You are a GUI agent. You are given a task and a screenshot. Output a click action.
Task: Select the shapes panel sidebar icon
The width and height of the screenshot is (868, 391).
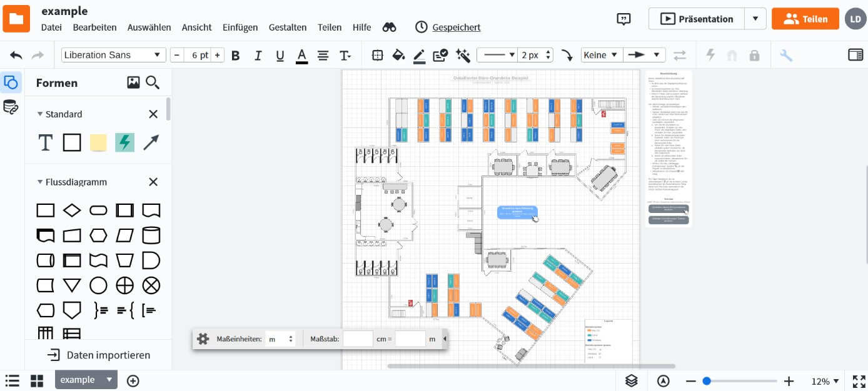pos(11,82)
